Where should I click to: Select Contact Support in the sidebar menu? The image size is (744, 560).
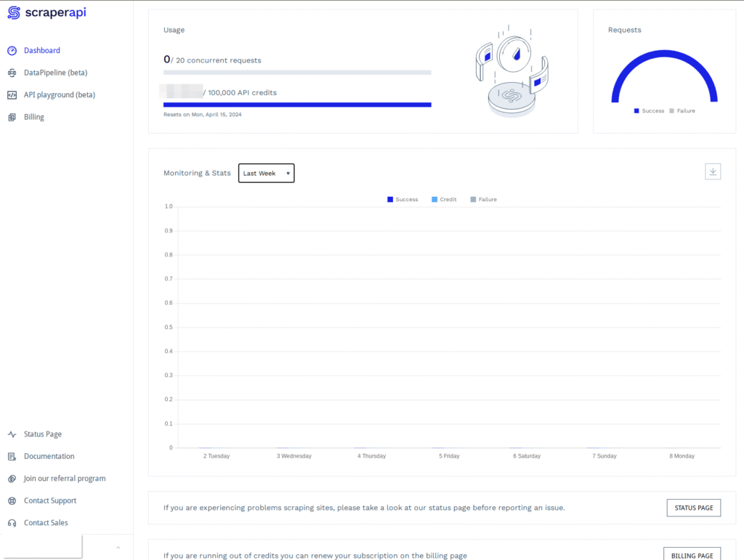point(12,500)
